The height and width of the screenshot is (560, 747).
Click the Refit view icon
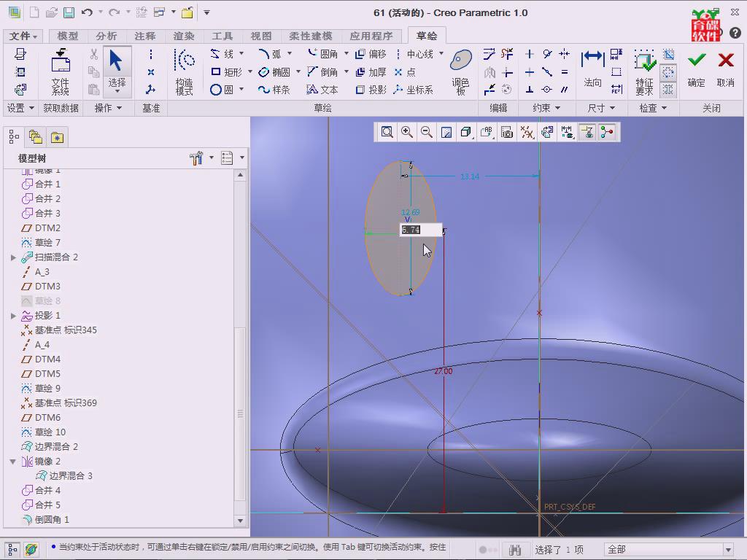click(x=387, y=132)
